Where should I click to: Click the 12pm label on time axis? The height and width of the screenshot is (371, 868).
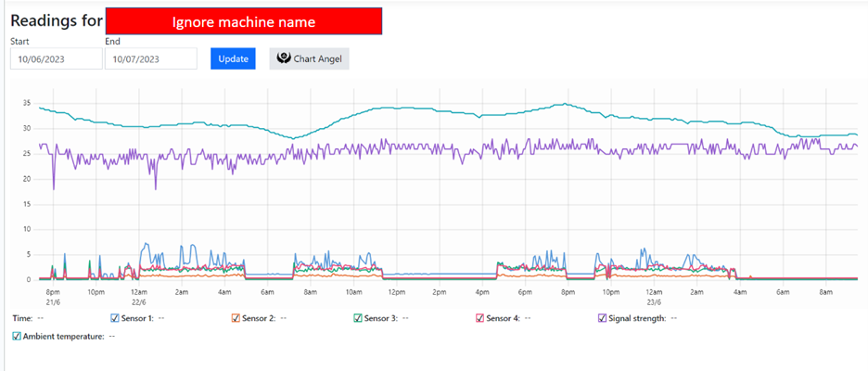[x=397, y=292]
